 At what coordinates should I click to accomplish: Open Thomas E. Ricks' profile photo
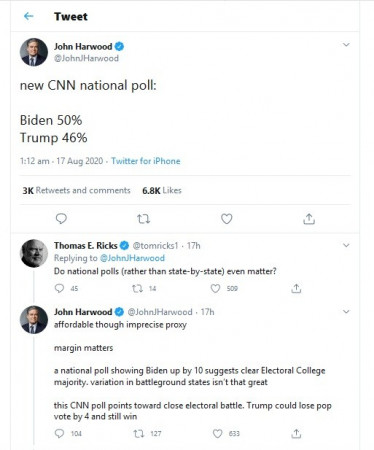pyautogui.click(x=34, y=253)
